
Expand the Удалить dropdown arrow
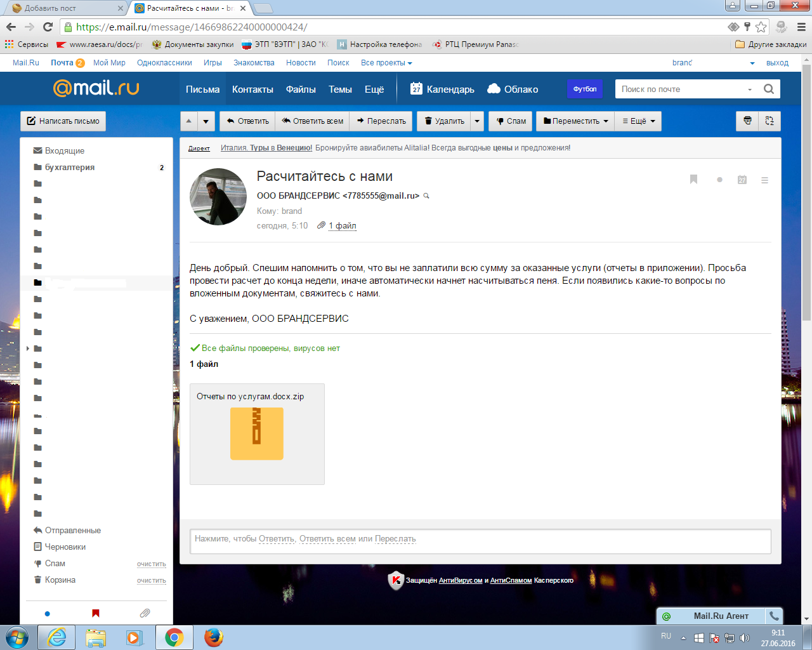(477, 121)
